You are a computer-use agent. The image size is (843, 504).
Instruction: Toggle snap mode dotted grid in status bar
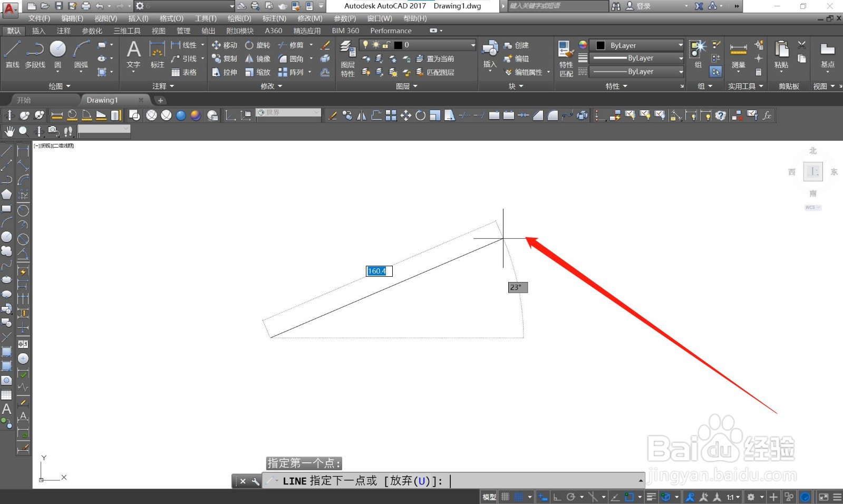click(x=519, y=497)
